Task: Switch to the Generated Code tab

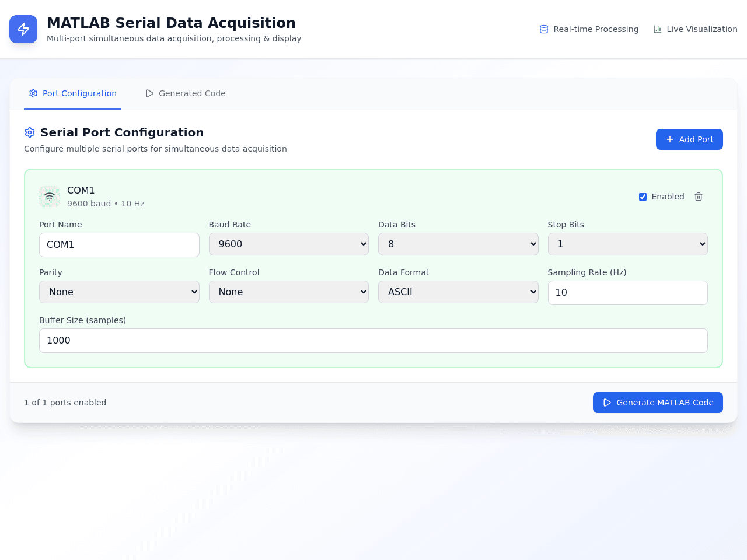Action: click(x=186, y=93)
